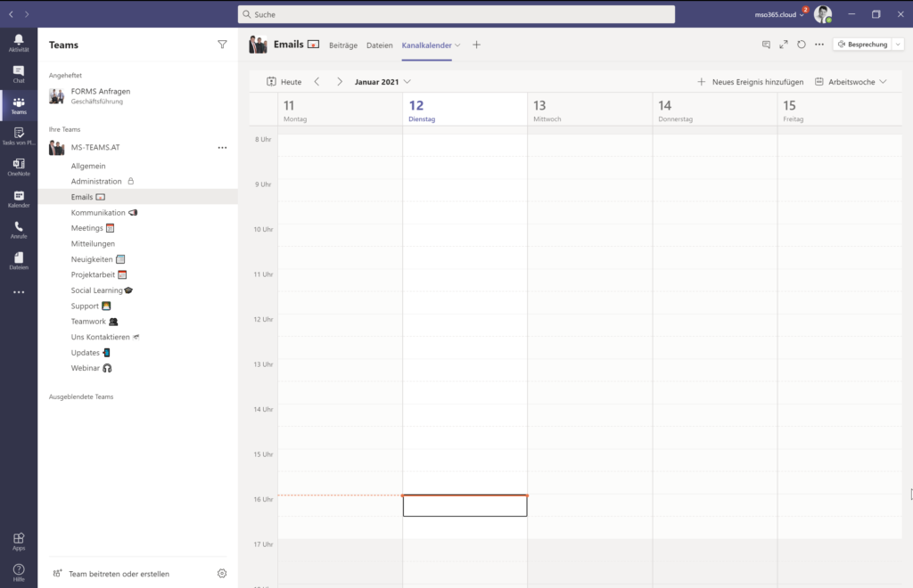Open manage teams gear icon
The image size is (913, 588).
click(x=222, y=574)
